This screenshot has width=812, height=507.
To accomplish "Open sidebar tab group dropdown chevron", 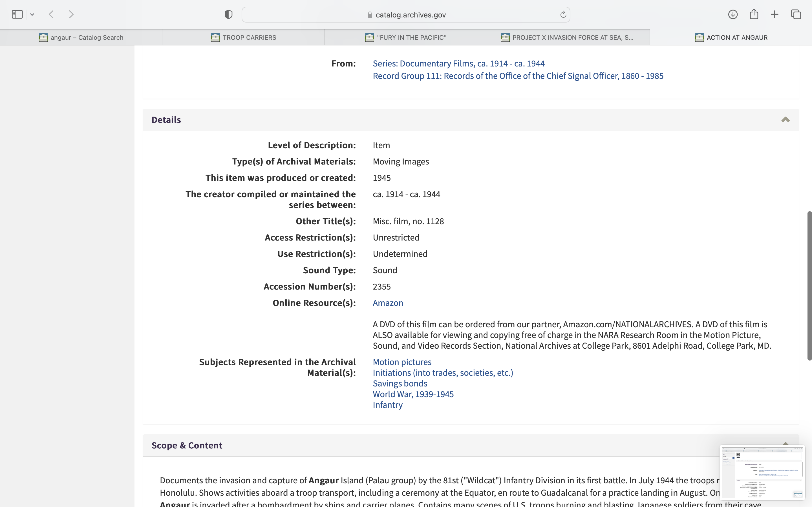I will click(32, 14).
